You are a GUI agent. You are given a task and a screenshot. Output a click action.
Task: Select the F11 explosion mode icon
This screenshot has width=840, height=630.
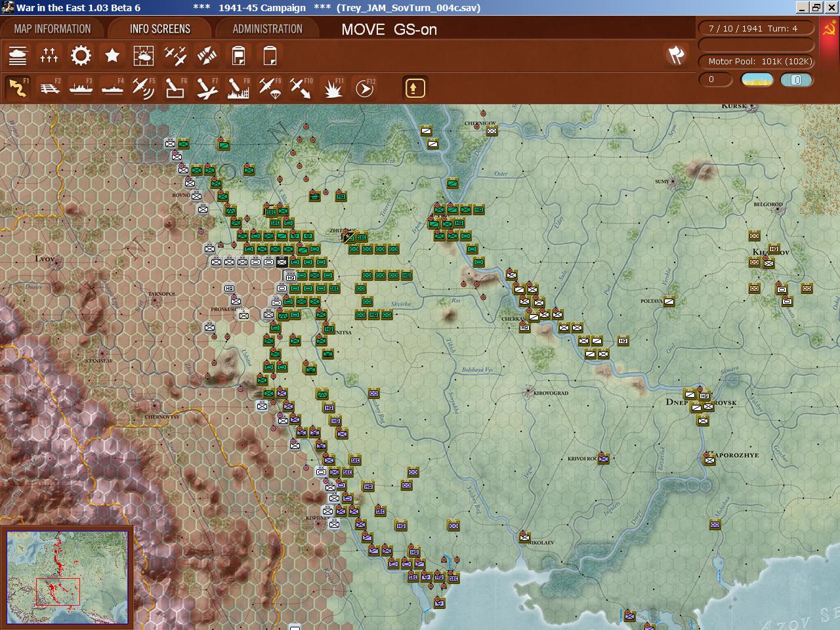pyautogui.click(x=333, y=88)
